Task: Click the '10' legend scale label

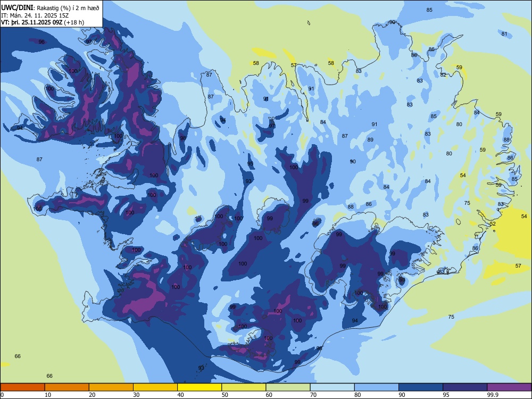Action: (48, 395)
